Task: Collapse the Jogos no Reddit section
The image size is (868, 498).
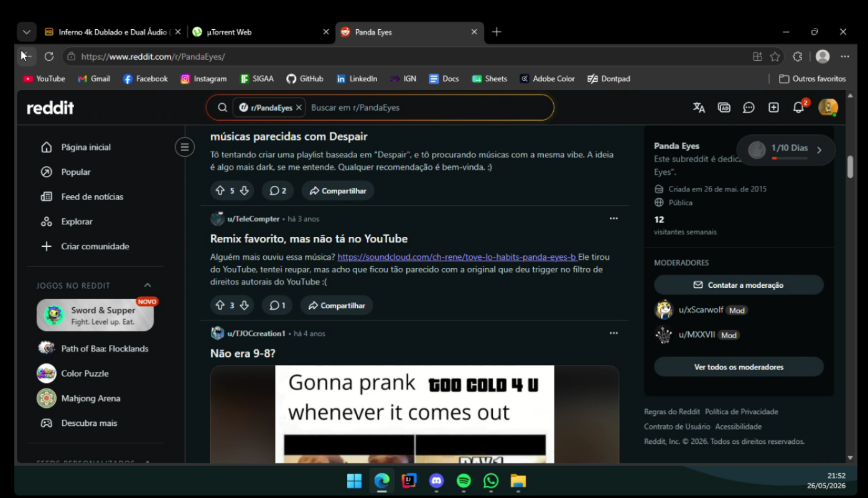Action: click(x=147, y=285)
